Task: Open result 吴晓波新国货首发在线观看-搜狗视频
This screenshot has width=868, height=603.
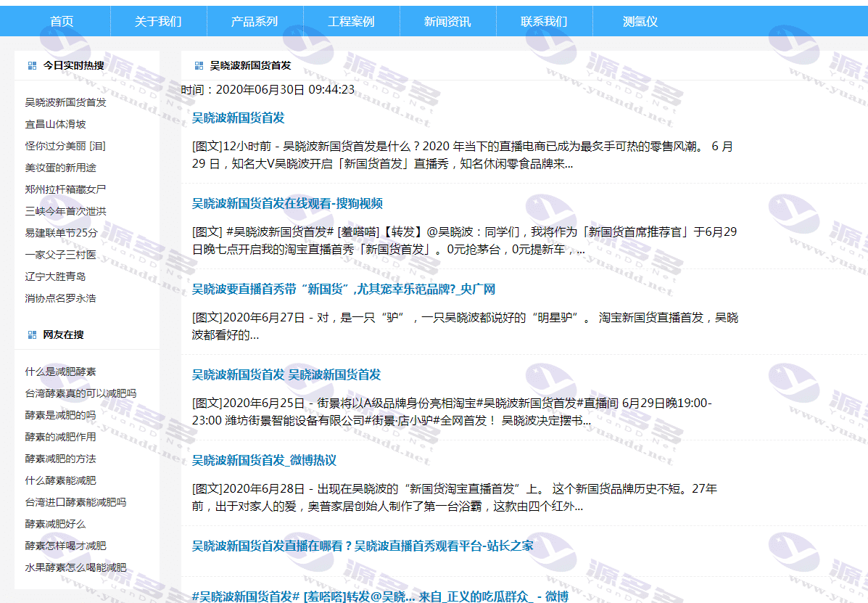Action: tap(287, 204)
